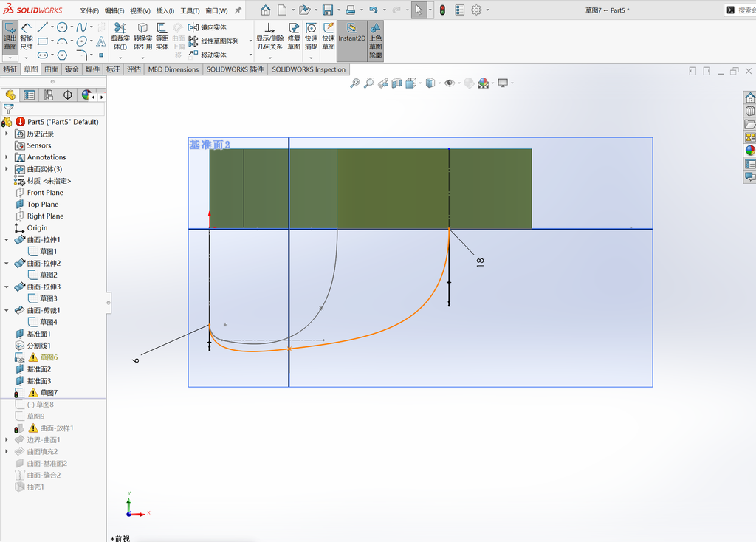Click the Rebuild traffic light icon
This screenshot has width=756, height=542.
point(443,10)
